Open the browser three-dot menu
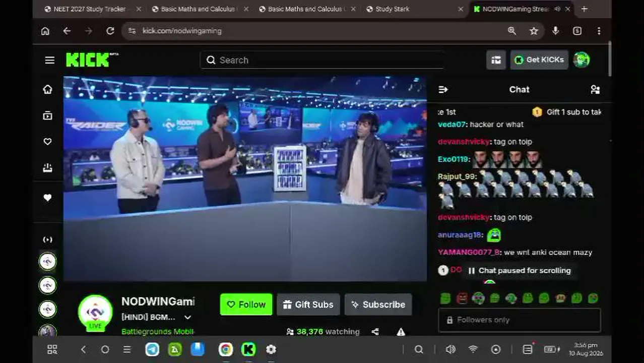Image resolution: width=644 pixels, height=363 pixels. pos(599,31)
